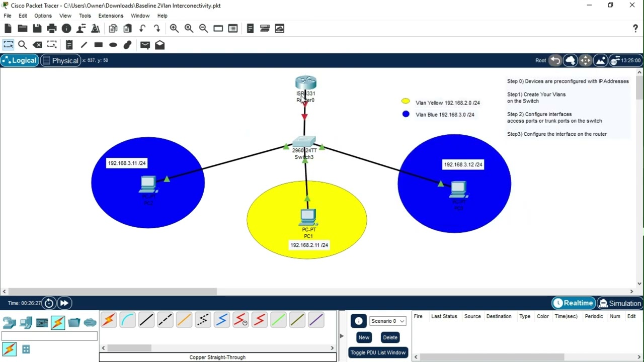This screenshot has width=644, height=362.
Task: Click PC1 in the yellow VLAN
Action: tap(308, 217)
